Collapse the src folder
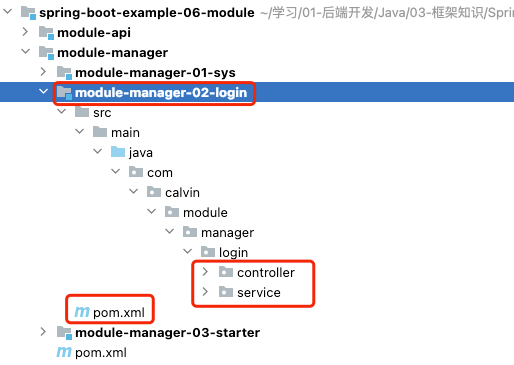 [x=62, y=111]
